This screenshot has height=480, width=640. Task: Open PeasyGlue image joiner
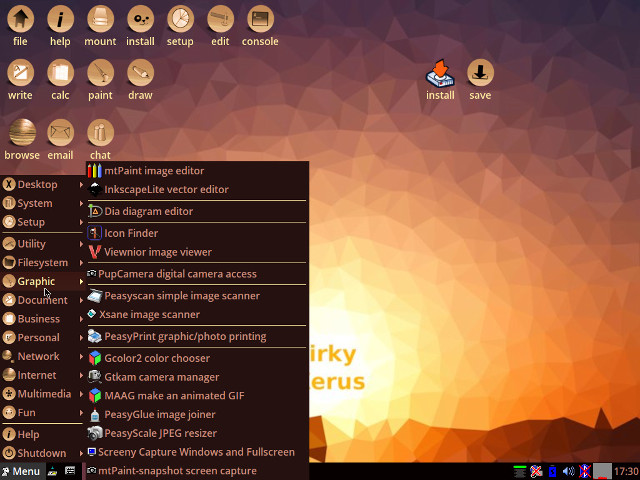point(197,415)
